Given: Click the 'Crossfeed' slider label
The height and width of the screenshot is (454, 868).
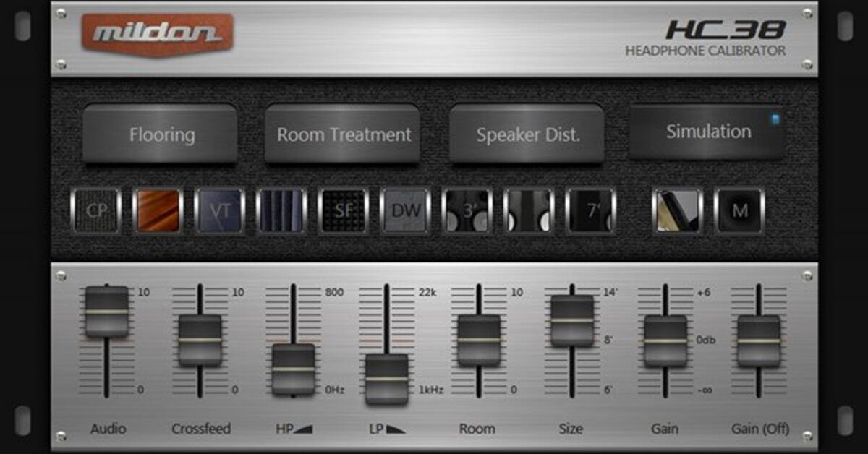Looking at the screenshot, I should coord(201,429).
